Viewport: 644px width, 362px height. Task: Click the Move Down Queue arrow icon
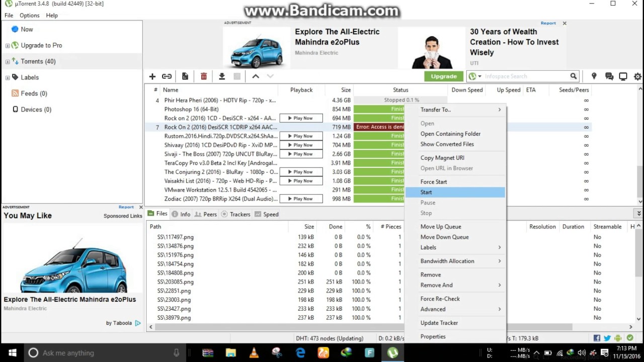tap(270, 76)
